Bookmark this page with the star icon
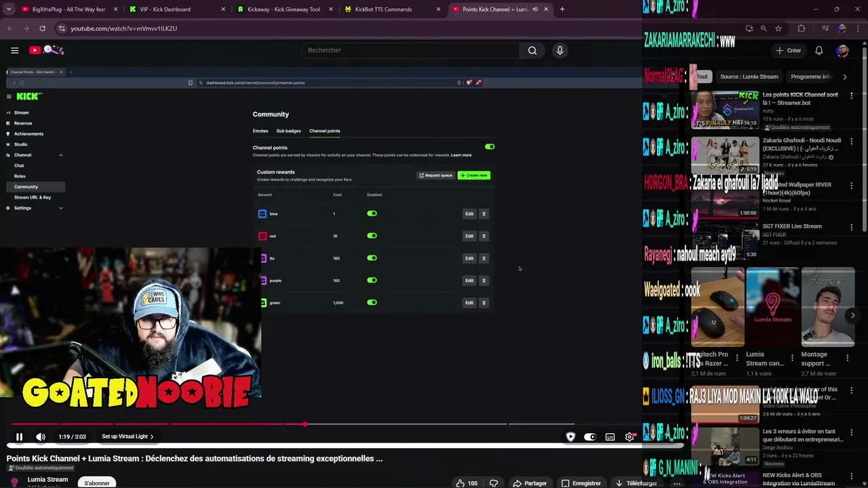The image size is (868, 488). click(778, 28)
